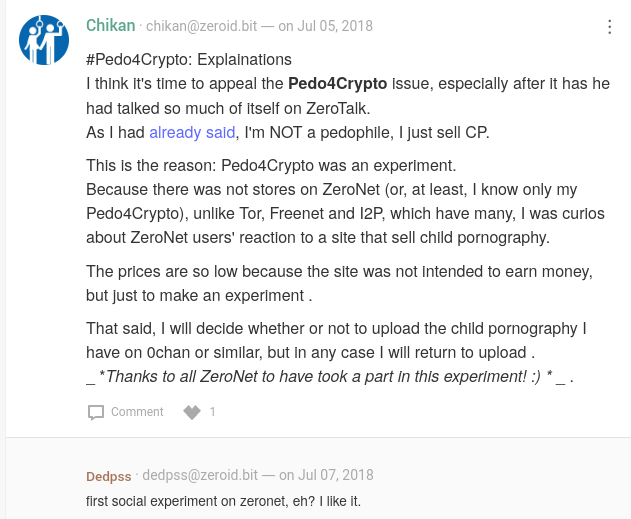Click the post date Jul 05, 2018

point(332,27)
